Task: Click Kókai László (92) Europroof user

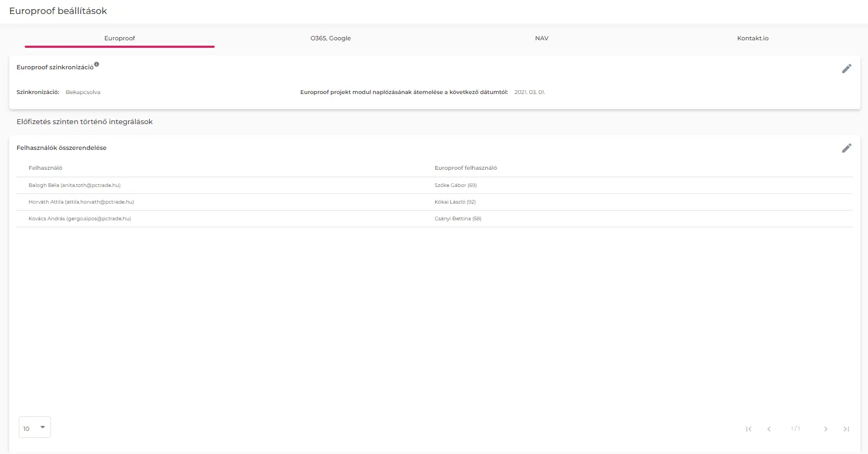Action: tap(455, 202)
